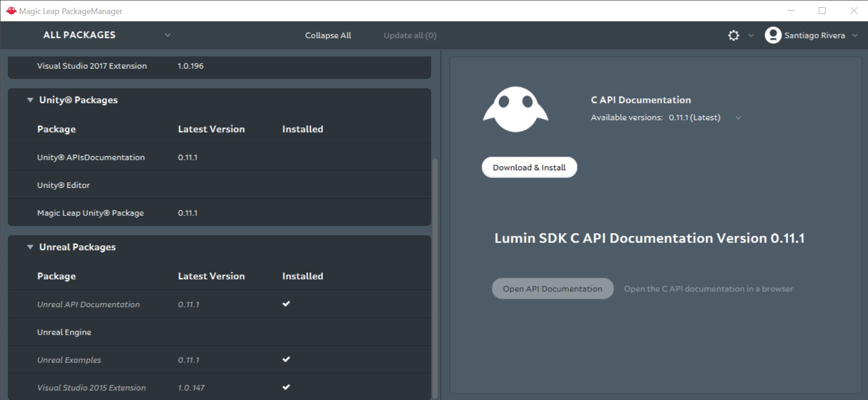This screenshot has width=868, height=400.
Task: Click Update all (0)
Action: pyautogui.click(x=410, y=35)
